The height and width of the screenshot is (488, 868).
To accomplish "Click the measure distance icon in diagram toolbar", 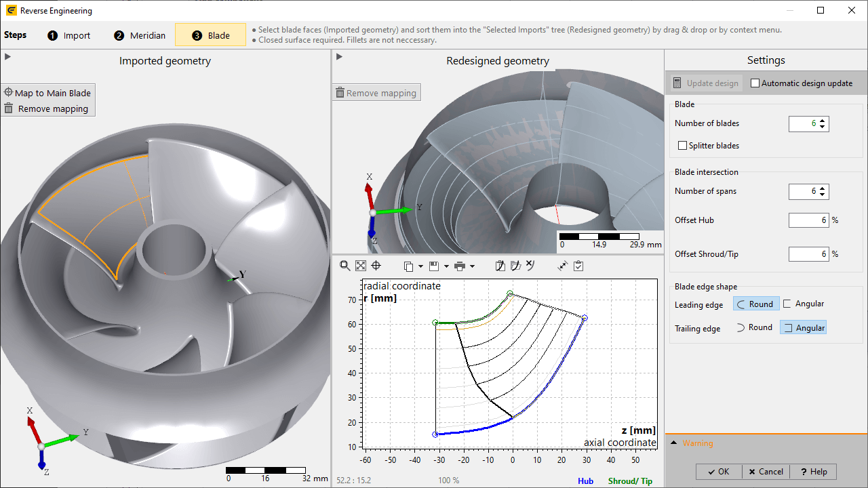I will pos(562,266).
